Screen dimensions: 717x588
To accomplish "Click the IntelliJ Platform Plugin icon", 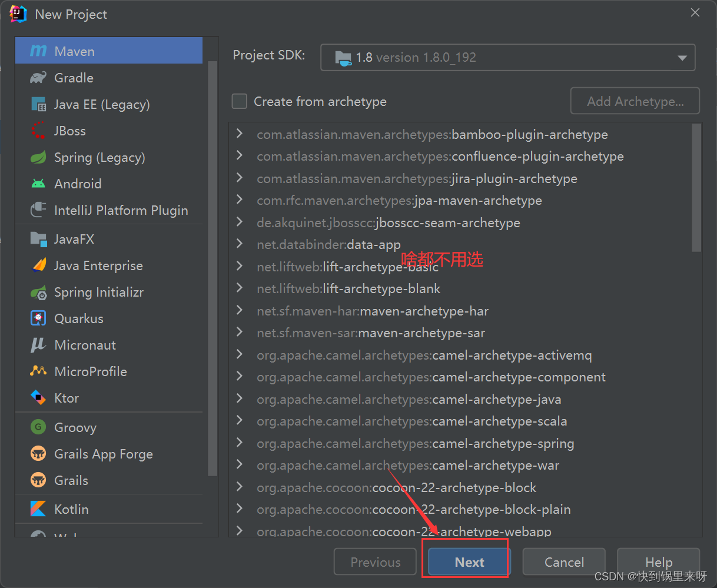I will [x=38, y=210].
